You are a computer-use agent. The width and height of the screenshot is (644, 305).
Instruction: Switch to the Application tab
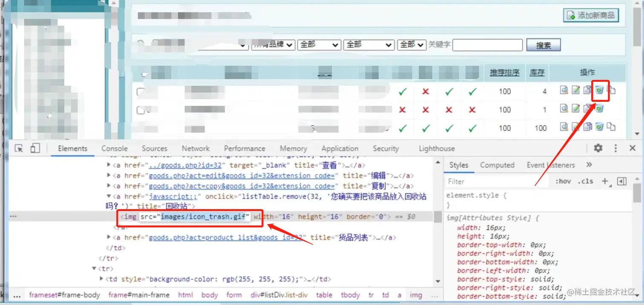(x=340, y=148)
